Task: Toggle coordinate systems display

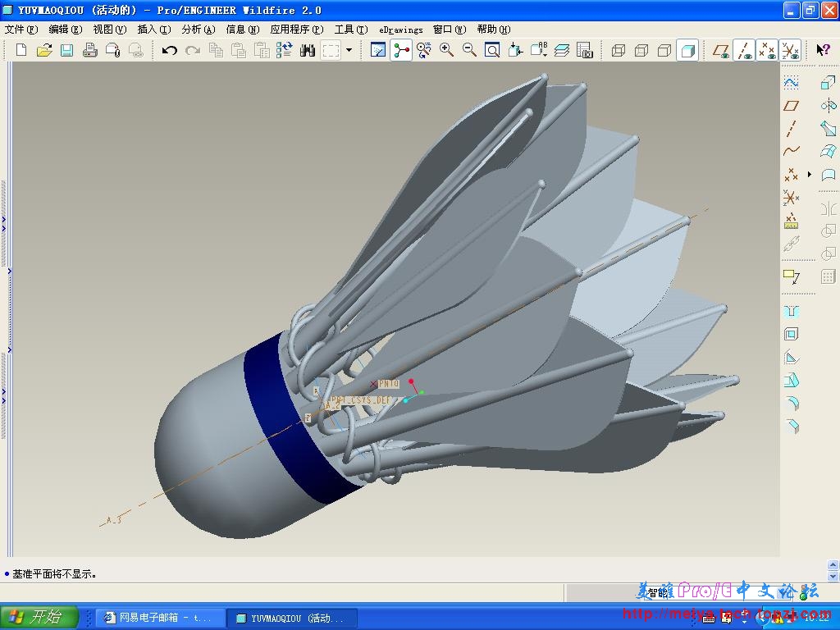Action: point(790,50)
